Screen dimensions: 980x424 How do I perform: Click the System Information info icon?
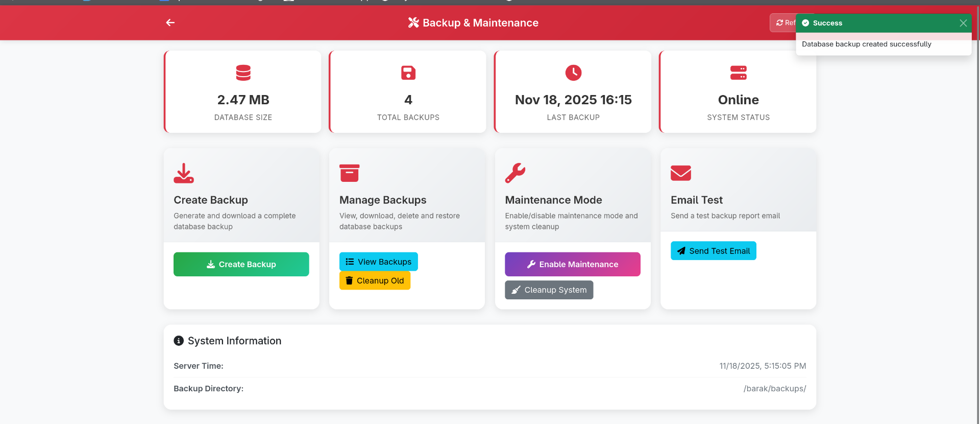[x=179, y=341]
